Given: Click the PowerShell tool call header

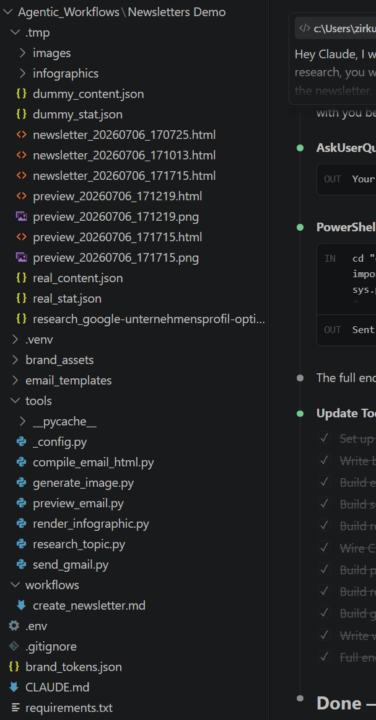Looking at the screenshot, I should tap(345, 227).
